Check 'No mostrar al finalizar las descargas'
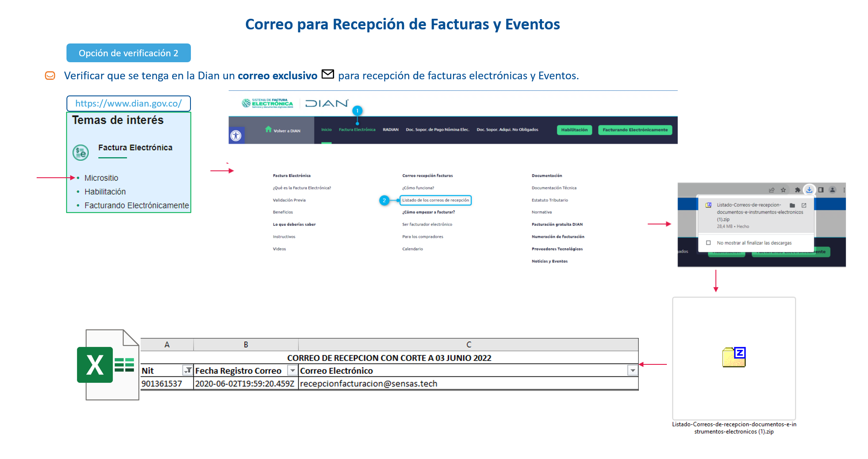This screenshot has width=868, height=459. point(709,243)
